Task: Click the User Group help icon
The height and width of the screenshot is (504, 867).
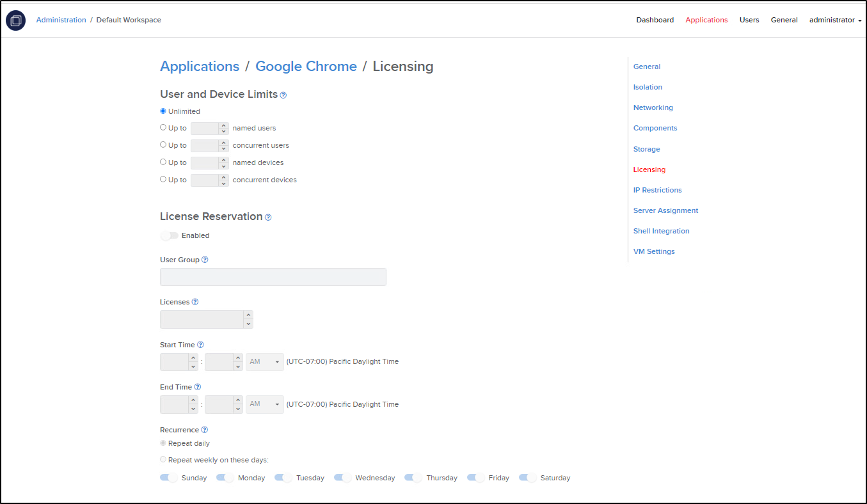Action: pyautogui.click(x=205, y=260)
